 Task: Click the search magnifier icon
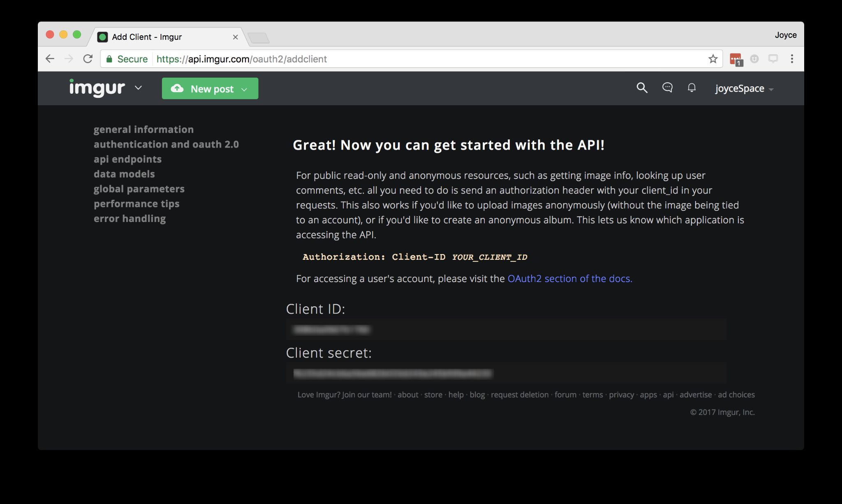tap(642, 88)
